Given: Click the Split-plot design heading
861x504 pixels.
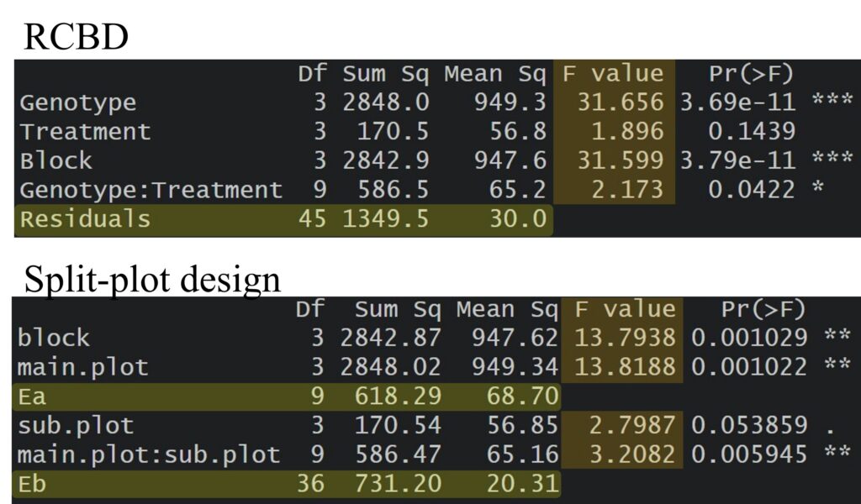Looking at the screenshot, I should pos(152,277).
